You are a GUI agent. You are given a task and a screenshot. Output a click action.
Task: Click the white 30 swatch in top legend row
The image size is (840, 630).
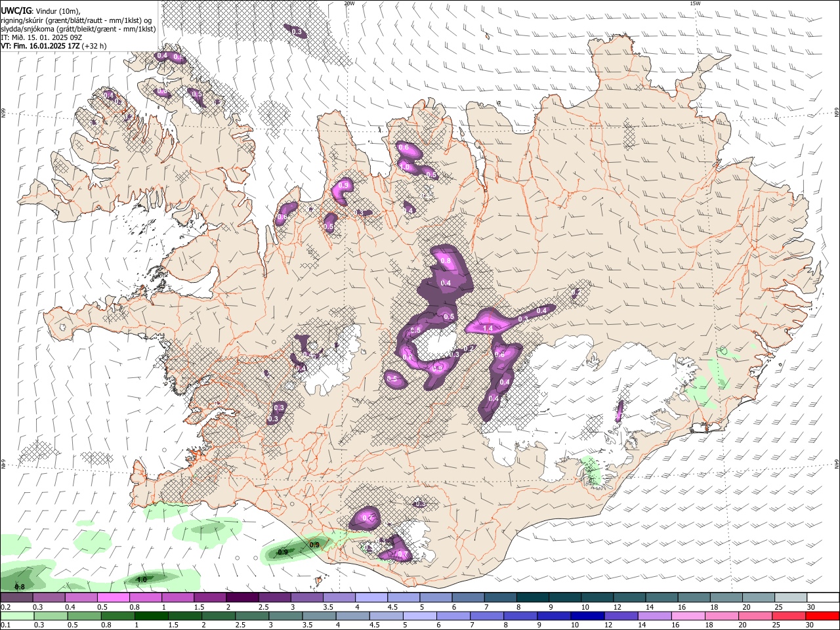tap(823, 598)
